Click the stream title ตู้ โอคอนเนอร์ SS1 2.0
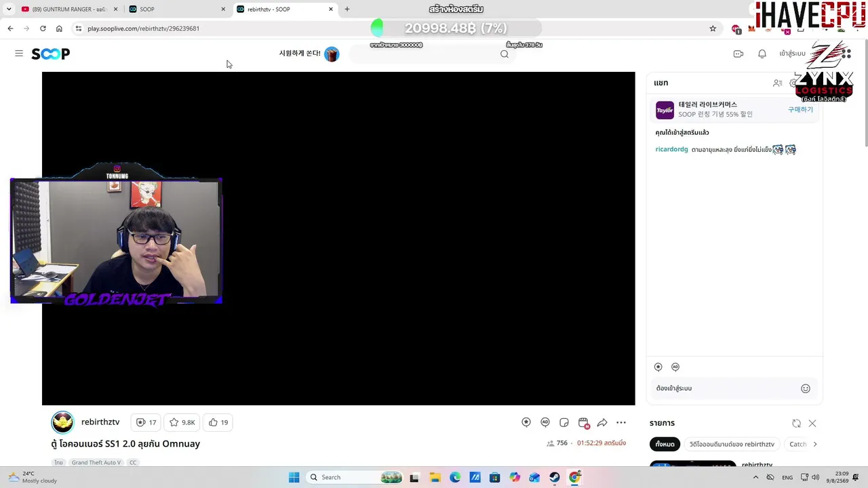The image size is (868, 488). click(125, 444)
